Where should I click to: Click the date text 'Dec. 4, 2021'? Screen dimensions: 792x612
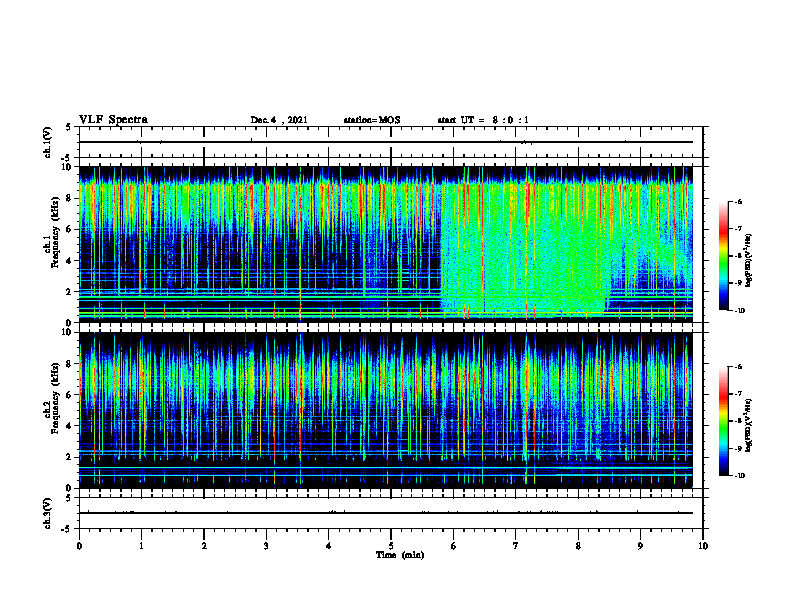279,120
